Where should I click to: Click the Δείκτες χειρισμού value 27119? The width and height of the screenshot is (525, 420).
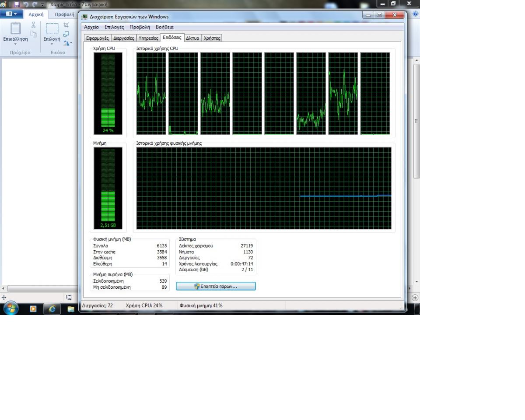(247, 246)
